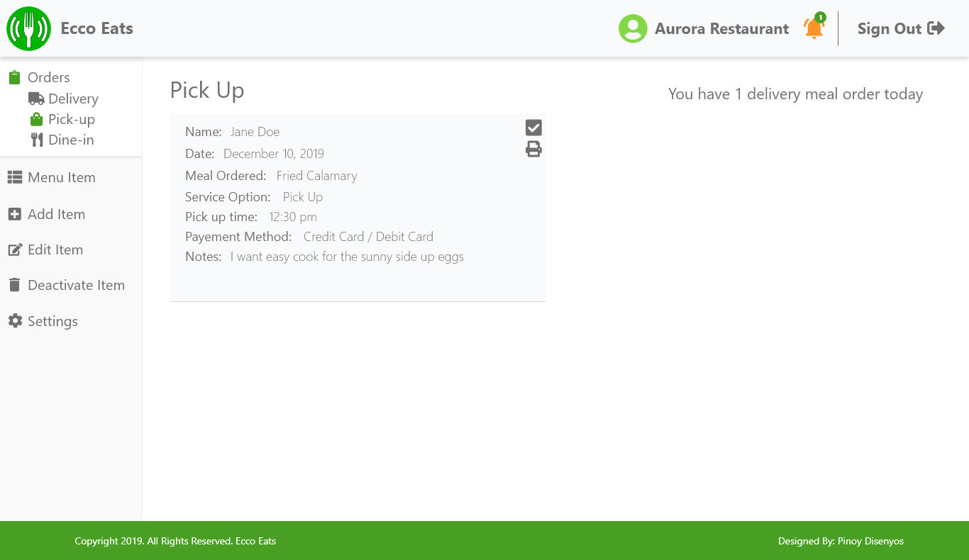Open the notification bell alerts

814,29
